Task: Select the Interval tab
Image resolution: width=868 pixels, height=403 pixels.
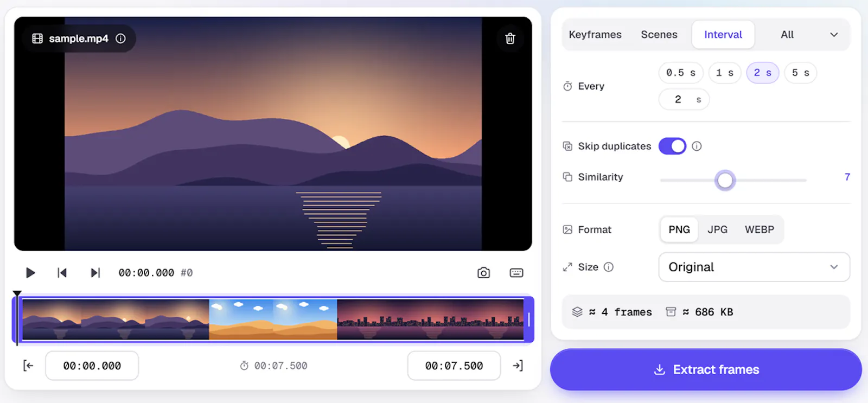Action: pos(723,35)
